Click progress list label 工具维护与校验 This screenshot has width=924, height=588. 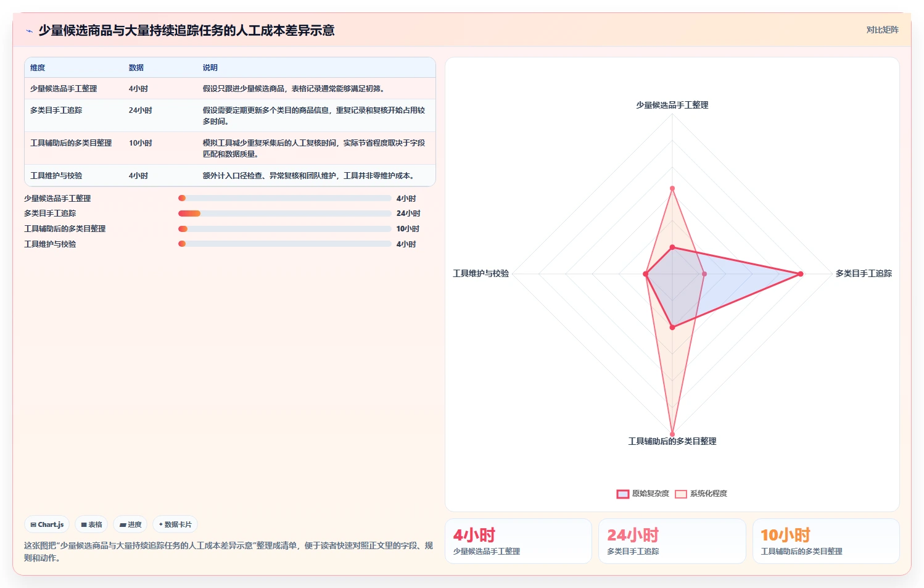(x=50, y=244)
